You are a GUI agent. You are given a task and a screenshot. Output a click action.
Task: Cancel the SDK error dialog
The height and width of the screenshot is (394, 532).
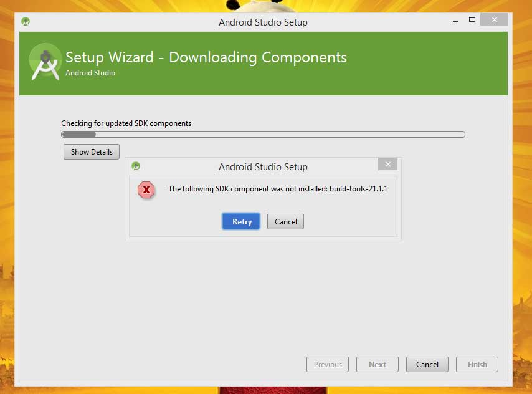coord(285,221)
